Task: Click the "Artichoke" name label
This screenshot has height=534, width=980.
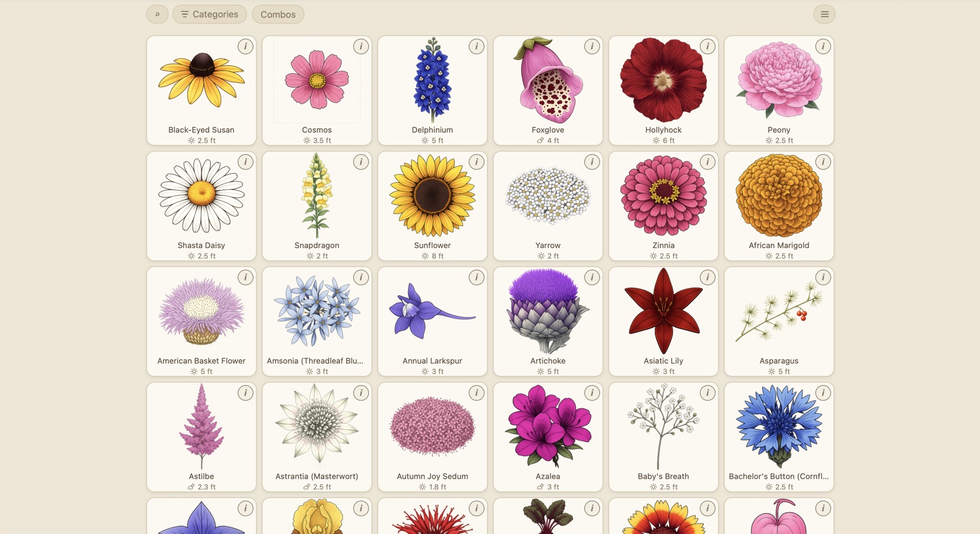Action: (548, 361)
